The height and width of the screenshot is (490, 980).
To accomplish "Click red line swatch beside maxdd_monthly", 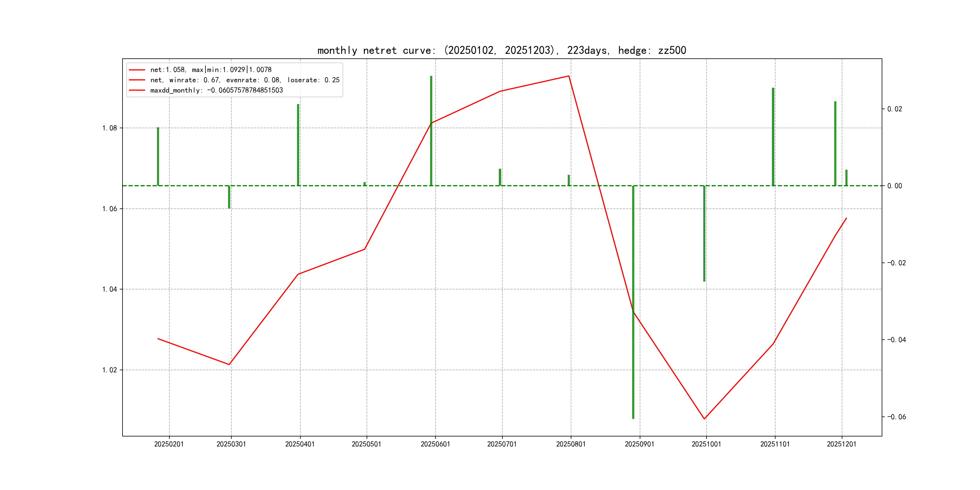I will coord(137,90).
